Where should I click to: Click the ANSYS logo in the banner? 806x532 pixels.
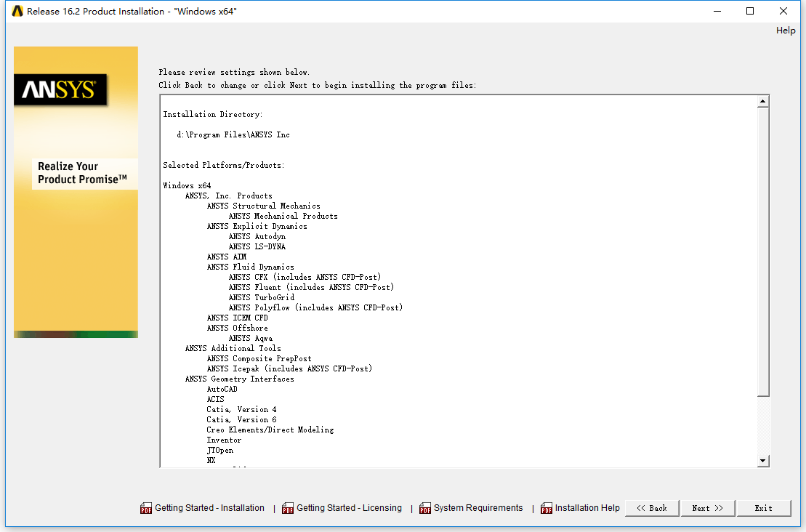click(60, 90)
